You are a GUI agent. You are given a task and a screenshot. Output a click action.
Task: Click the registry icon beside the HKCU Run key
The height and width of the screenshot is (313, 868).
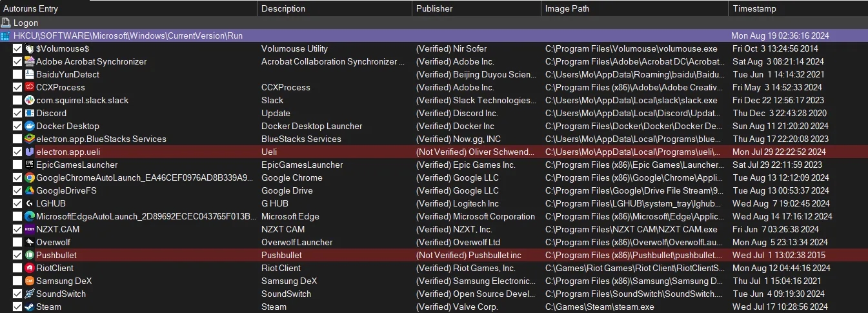pyautogui.click(x=6, y=35)
